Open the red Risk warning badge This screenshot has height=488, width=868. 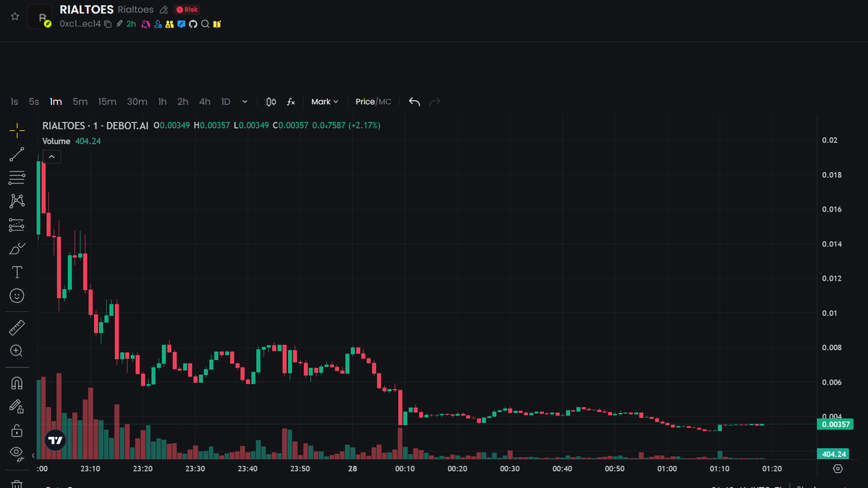[187, 10]
